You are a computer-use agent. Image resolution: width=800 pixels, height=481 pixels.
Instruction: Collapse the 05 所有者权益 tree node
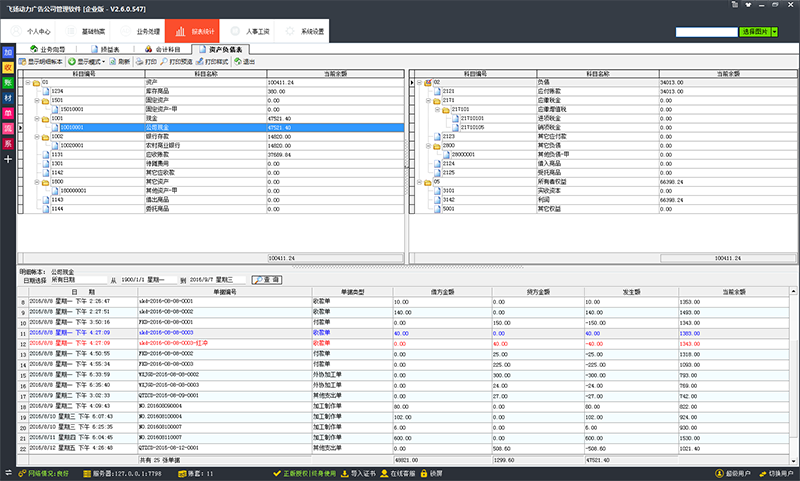[x=418, y=182]
